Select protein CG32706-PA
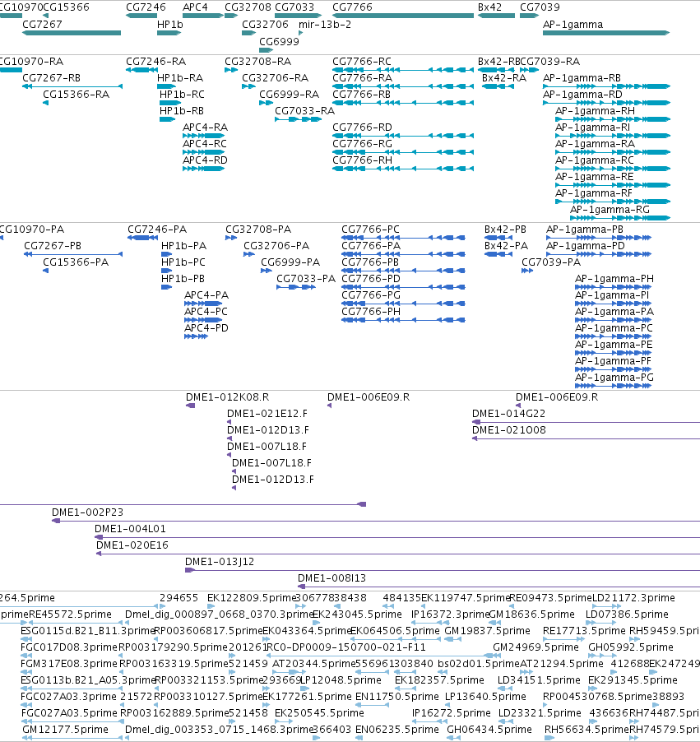This screenshot has width=700, height=742. click(276, 246)
